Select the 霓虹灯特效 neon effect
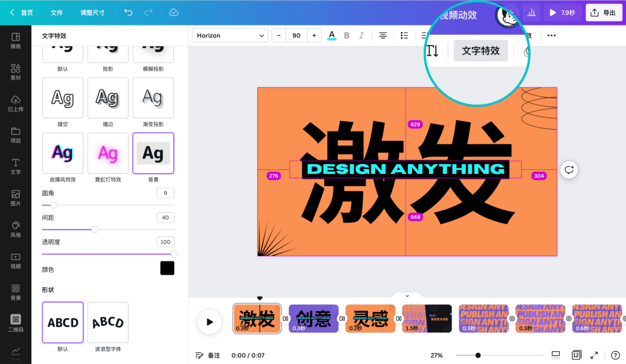Image resolution: width=626 pixels, height=364 pixels. point(108,153)
